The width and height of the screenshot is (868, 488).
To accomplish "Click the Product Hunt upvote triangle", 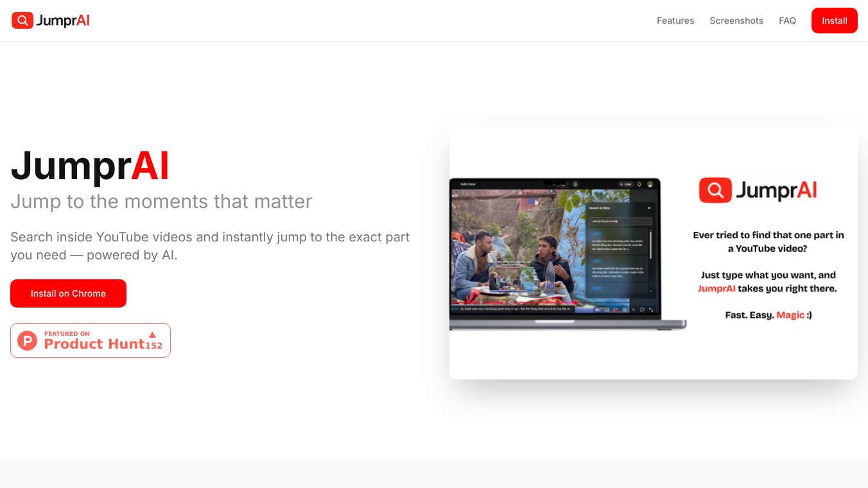I will pyautogui.click(x=153, y=334).
